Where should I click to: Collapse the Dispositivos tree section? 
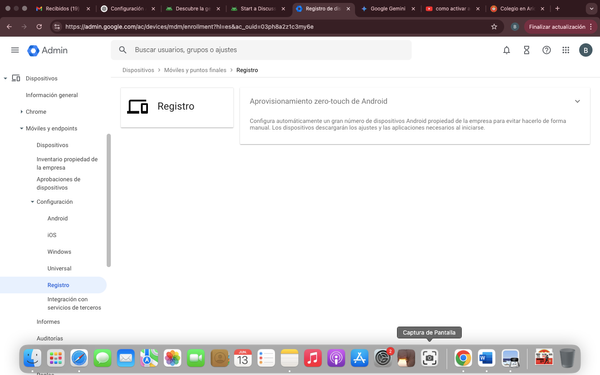pyautogui.click(x=5, y=78)
